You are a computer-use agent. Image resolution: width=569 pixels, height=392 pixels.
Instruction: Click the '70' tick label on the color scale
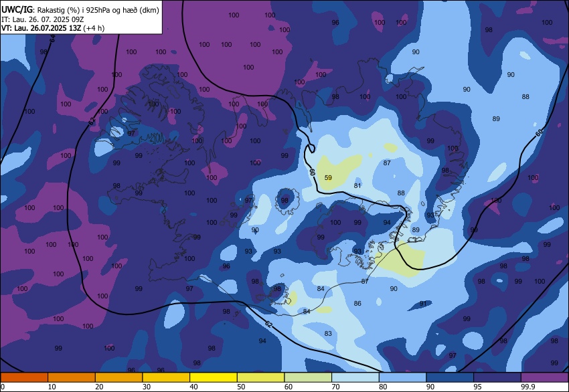tap(335, 387)
